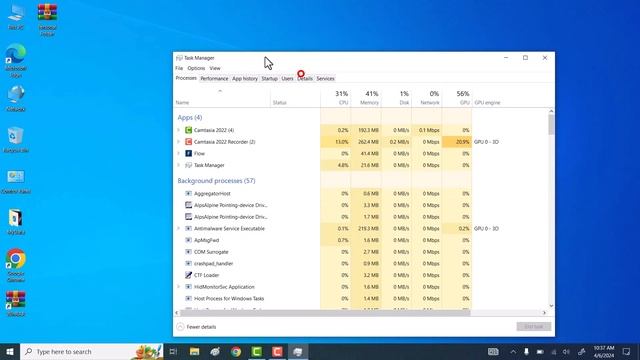
Task: Open the Options menu
Action: 196,68
